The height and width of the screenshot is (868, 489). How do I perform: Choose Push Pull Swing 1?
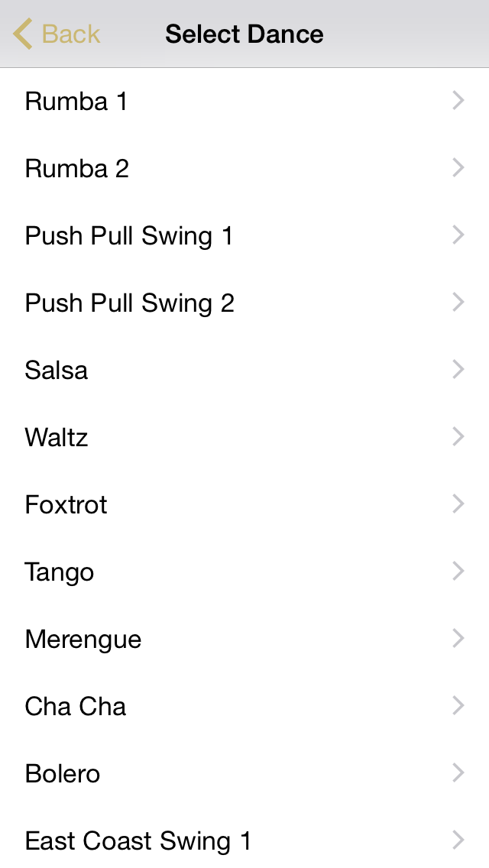click(244, 236)
